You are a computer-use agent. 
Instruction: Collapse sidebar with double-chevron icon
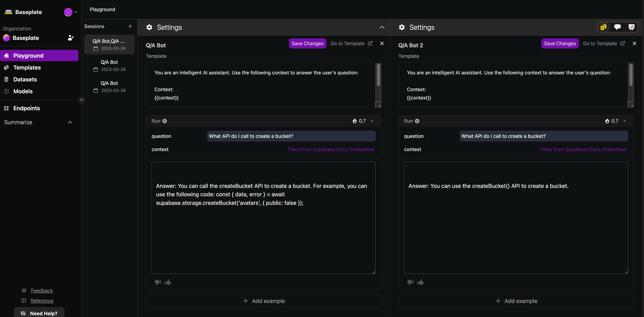tap(82, 100)
